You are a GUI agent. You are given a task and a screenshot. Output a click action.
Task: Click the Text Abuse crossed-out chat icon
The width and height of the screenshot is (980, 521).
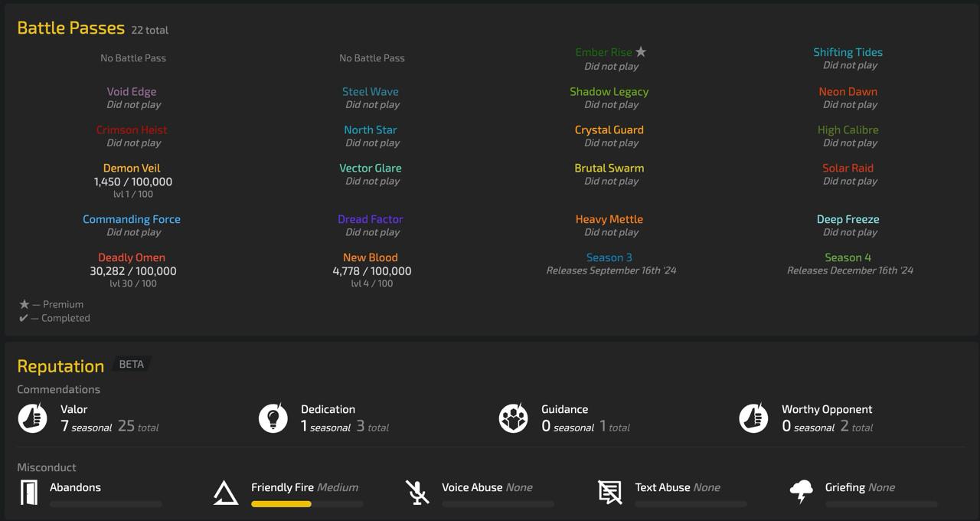click(609, 493)
